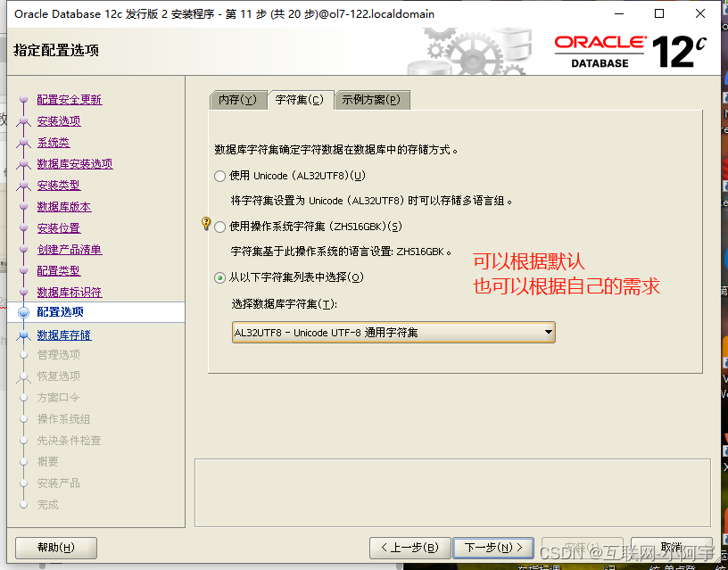Select the Use Unicode (AL32UTF8) radio option
This screenshot has width=728, height=570.
click(220, 176)
